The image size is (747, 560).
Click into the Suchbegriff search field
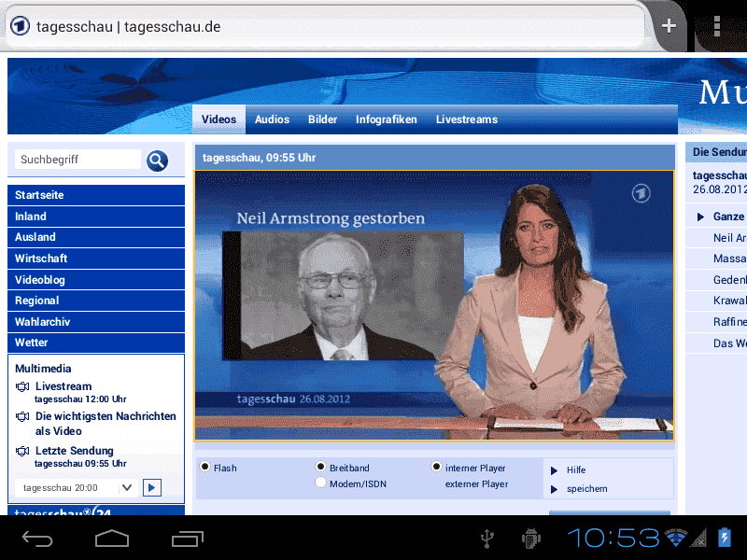(78, 160)
